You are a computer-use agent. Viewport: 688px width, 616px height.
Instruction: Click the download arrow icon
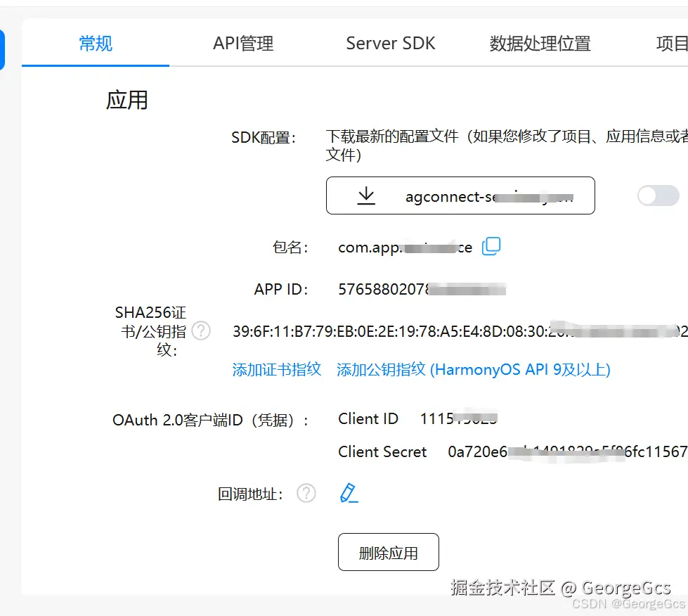click(x=366, y=195)
